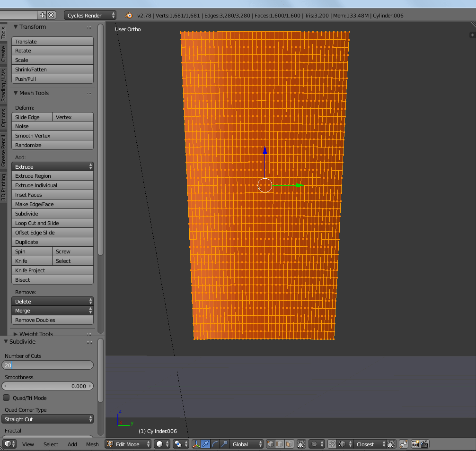Click the Subdivide button in Mesh Tools

coord(52,213)
